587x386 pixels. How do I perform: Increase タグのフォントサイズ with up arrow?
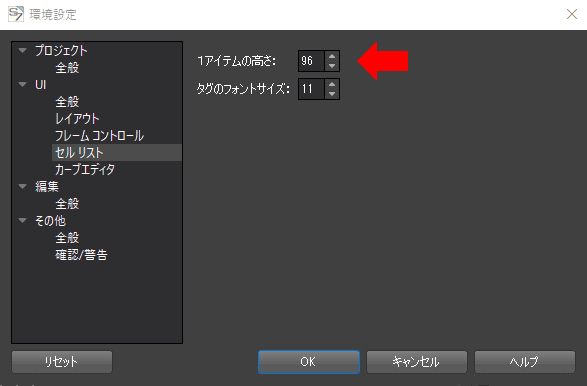coord(332,84)
